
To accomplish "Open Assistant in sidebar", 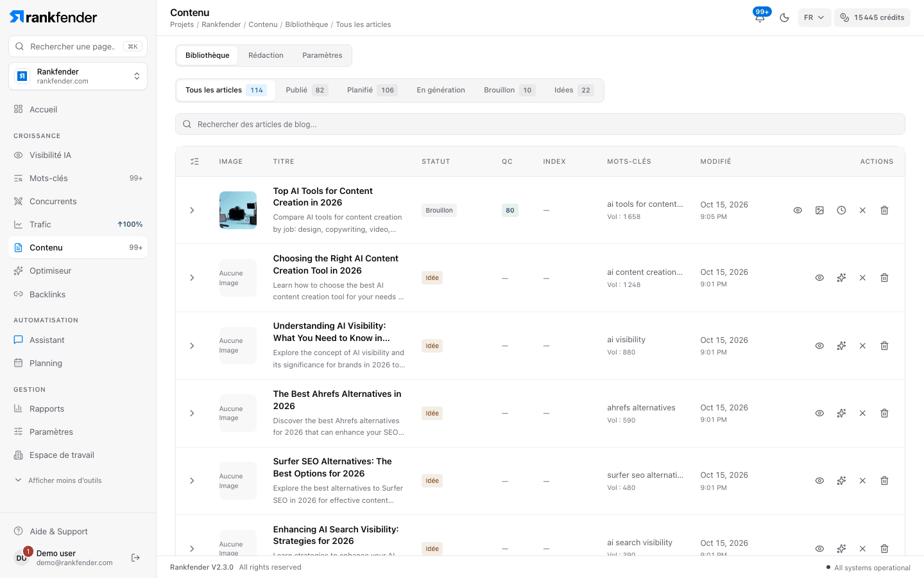I will 78,340.
